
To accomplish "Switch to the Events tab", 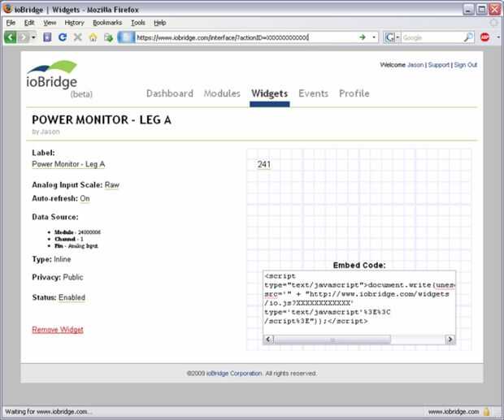I will pos(314,93).
